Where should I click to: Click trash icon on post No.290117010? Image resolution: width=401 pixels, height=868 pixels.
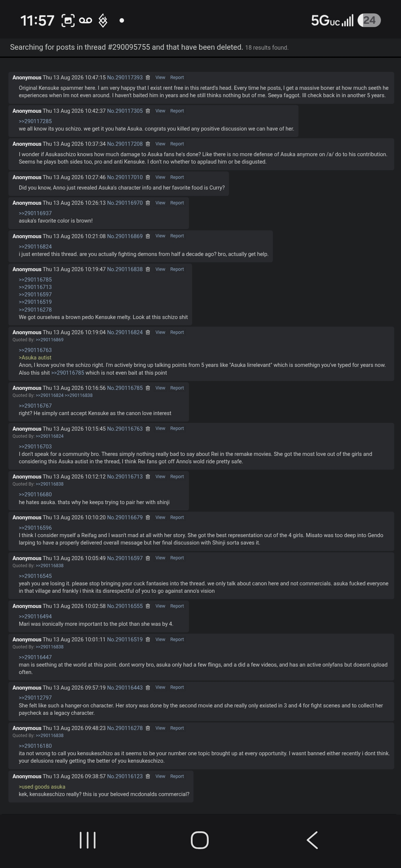[148, 177]
